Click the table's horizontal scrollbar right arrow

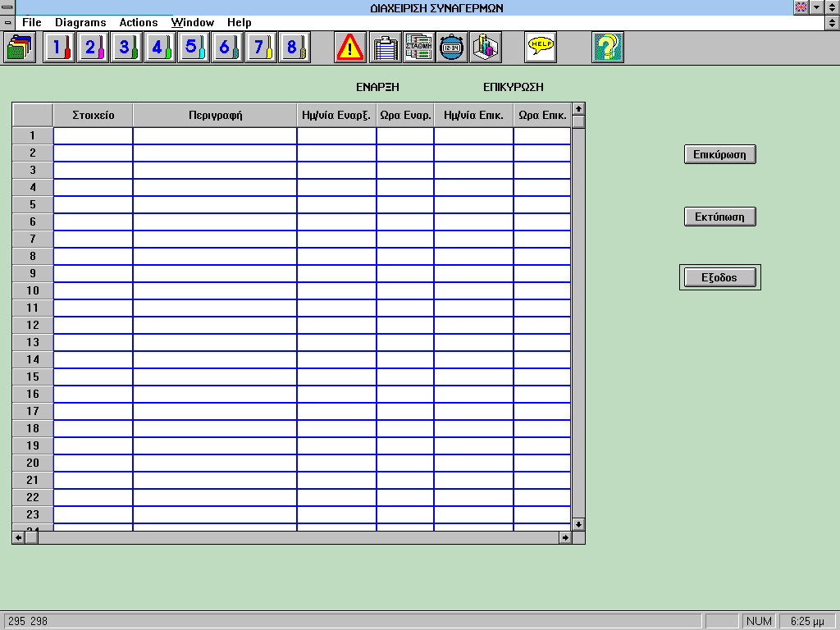coord(564,537)
